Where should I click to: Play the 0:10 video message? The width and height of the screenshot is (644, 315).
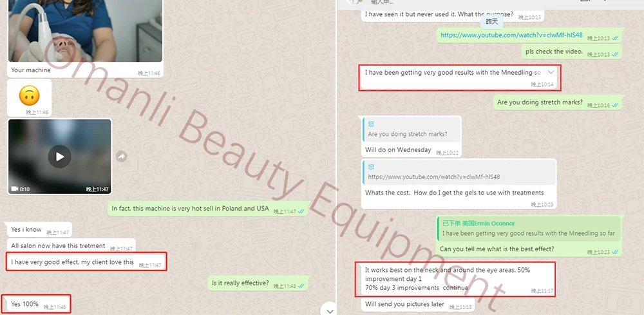tap(59, 157)
